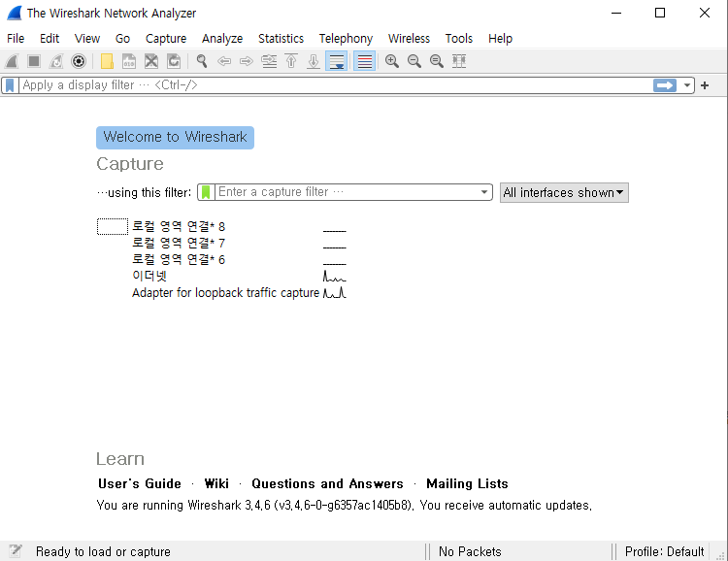Screen dimensions: 728x561
Task: Click the display filter input field
Action: tap(335, 85)
